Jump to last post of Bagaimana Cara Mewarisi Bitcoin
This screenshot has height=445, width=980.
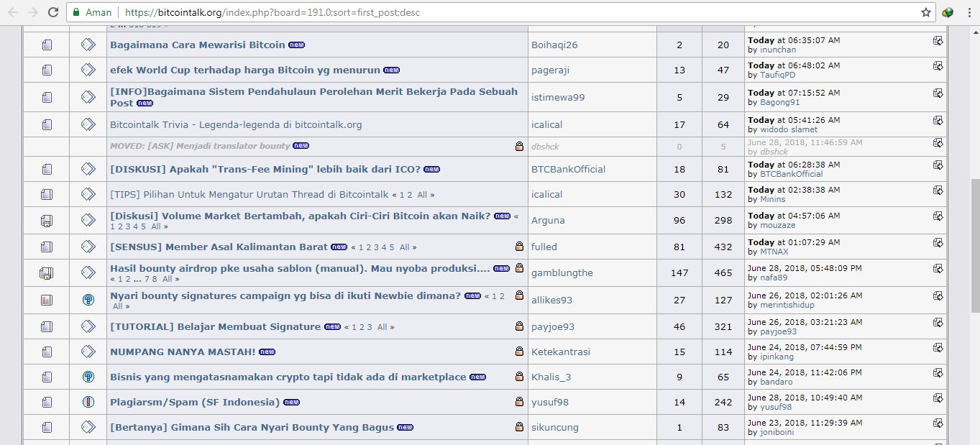[938, 41]
